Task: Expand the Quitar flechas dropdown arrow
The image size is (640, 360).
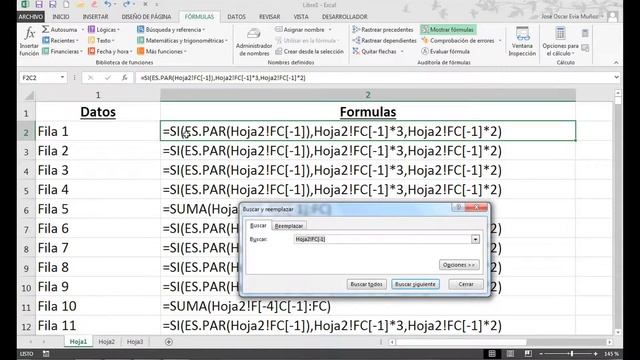Action: tap(402, 51)
